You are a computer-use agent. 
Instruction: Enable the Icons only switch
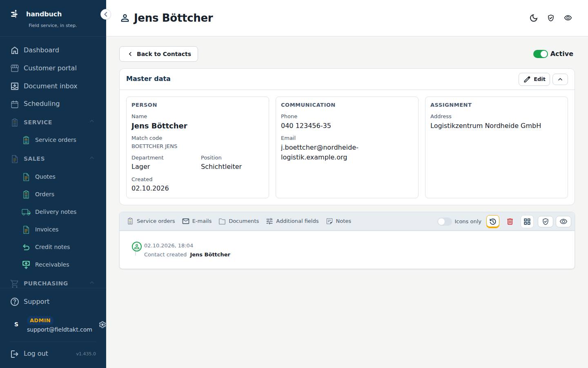(444, 221)
